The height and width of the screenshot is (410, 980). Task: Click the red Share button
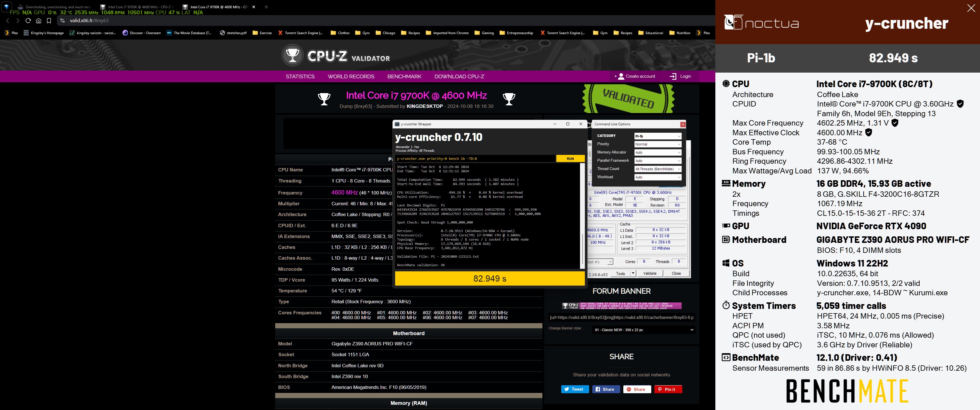[x=637, y=389]
